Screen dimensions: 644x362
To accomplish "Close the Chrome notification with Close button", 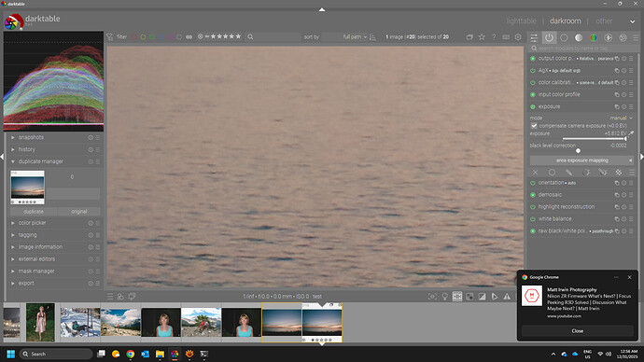I will coord(577,331).
